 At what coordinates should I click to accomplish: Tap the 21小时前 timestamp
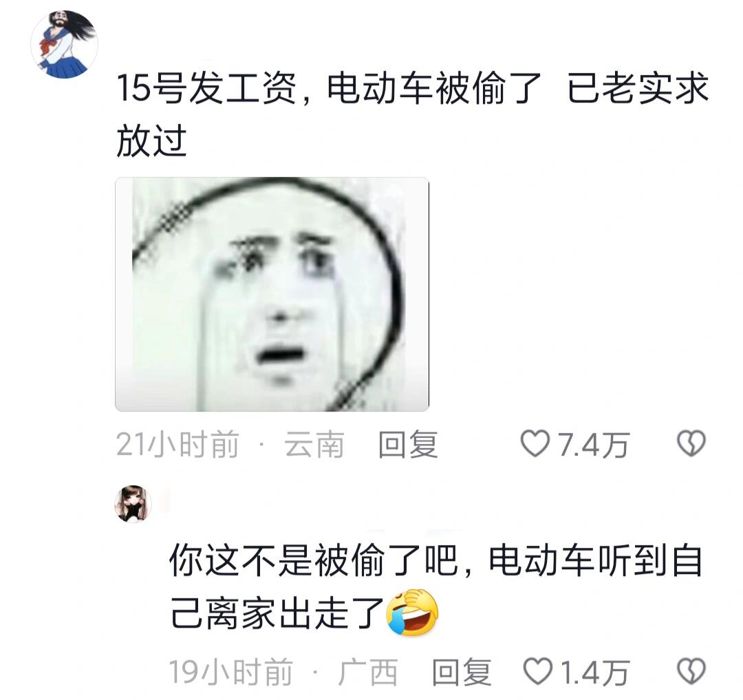(x=177, y=445)
